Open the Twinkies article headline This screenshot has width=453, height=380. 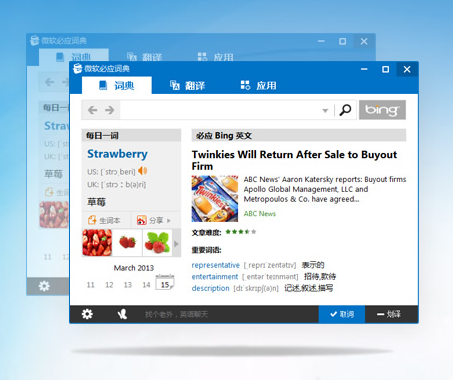click(x=294, y=160)
